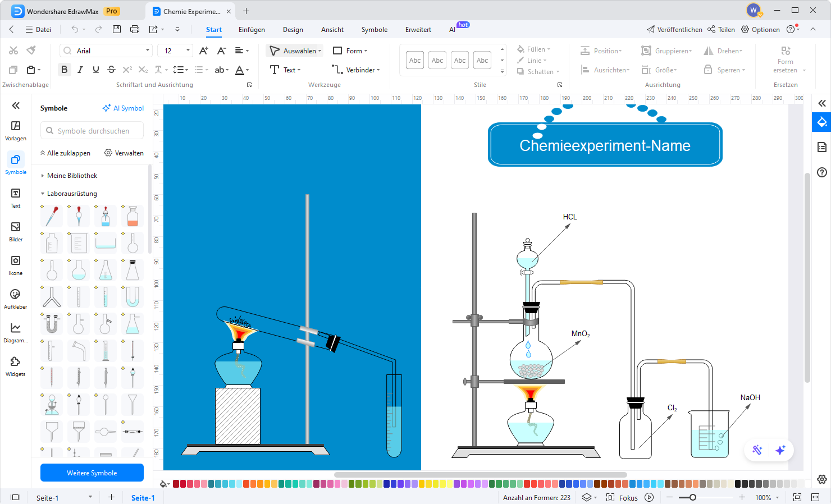The width and height of the screenshot is (831, 504).
Task: Pick the first red color swatch in palette
Action: pos(176,484)
